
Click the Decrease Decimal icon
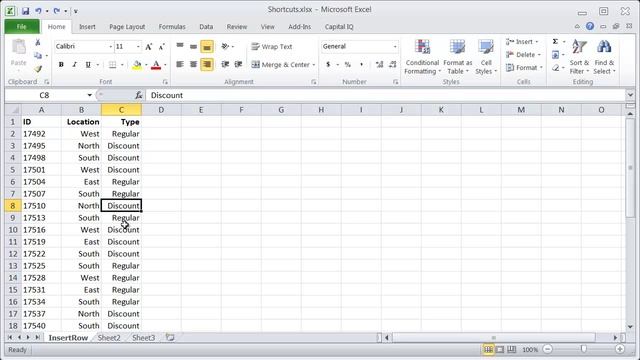(393, 64)
